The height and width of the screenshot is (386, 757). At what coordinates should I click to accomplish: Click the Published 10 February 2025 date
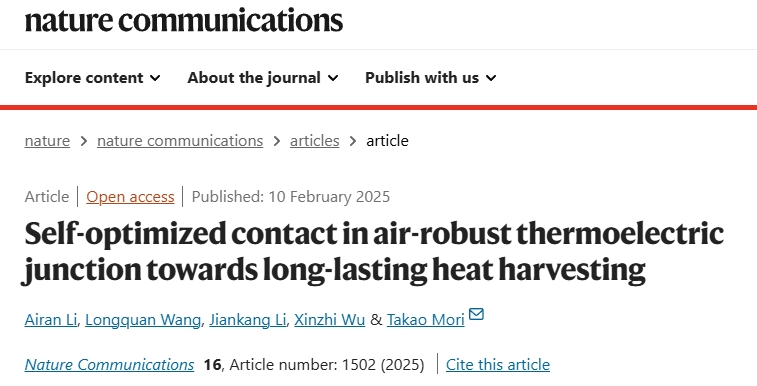tap(291, 197)
